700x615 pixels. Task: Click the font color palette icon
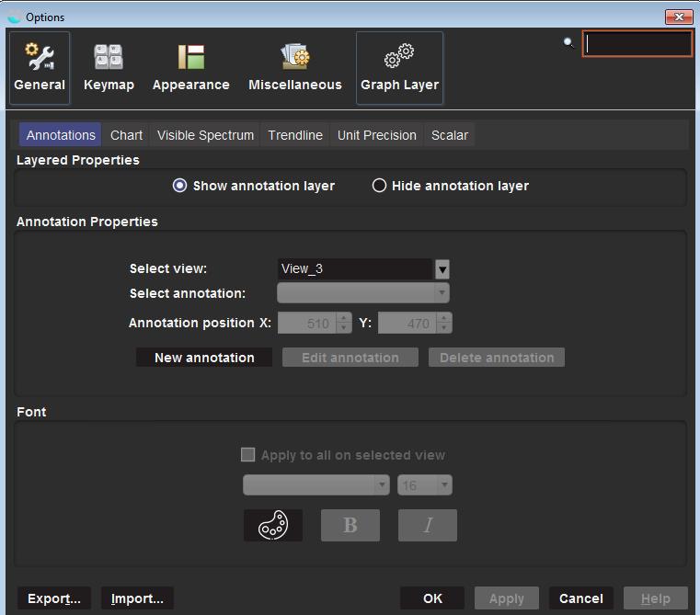[273, 525]
